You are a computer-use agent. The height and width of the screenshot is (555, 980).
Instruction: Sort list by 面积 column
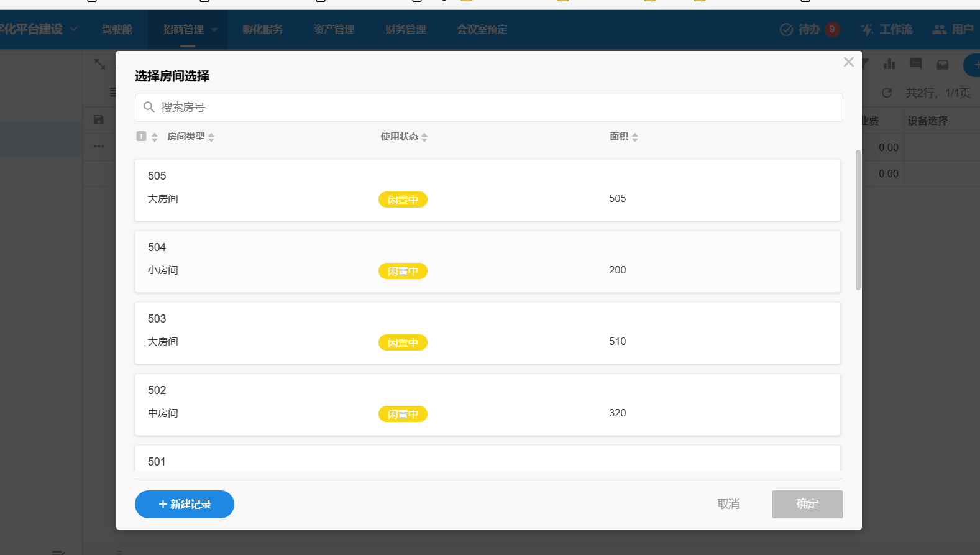coord(635,137)
